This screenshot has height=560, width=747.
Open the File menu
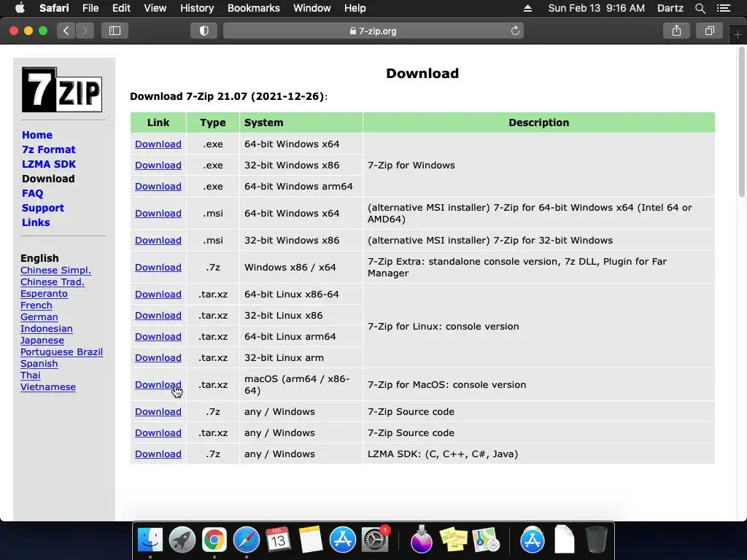tap(90, 8)
